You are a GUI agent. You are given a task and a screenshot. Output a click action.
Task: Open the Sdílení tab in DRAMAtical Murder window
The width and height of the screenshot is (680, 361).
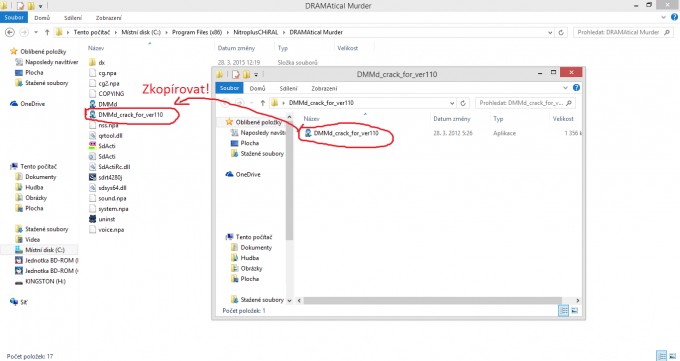[x=73, y=18]
